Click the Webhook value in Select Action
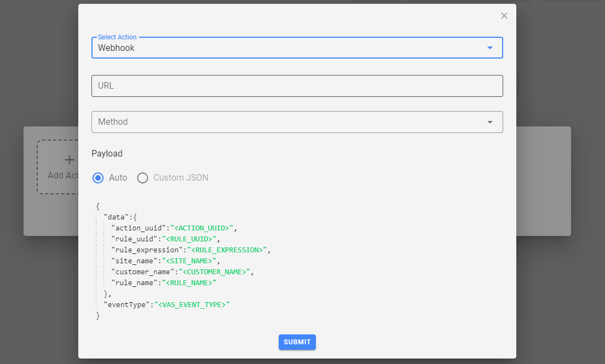Viewport: 605px width, 364px height. click(x=117, y=48)
